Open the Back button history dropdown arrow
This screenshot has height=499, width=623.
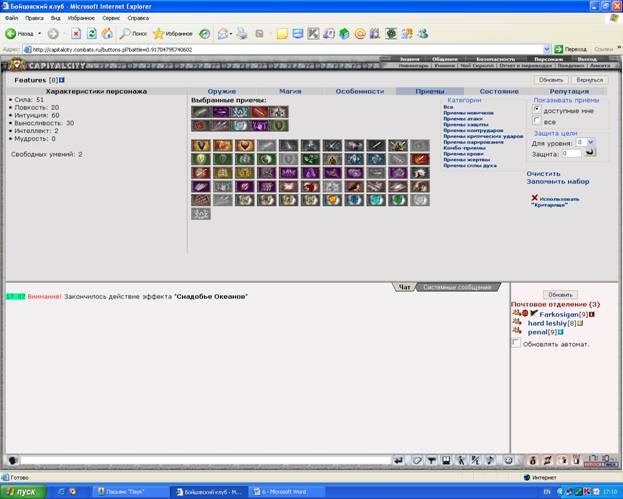[39, 34]
